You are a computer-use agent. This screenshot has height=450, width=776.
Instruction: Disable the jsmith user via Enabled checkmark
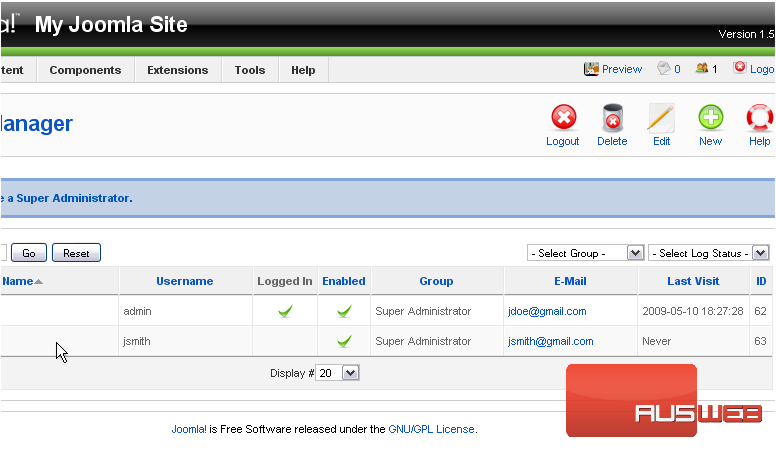344,342
